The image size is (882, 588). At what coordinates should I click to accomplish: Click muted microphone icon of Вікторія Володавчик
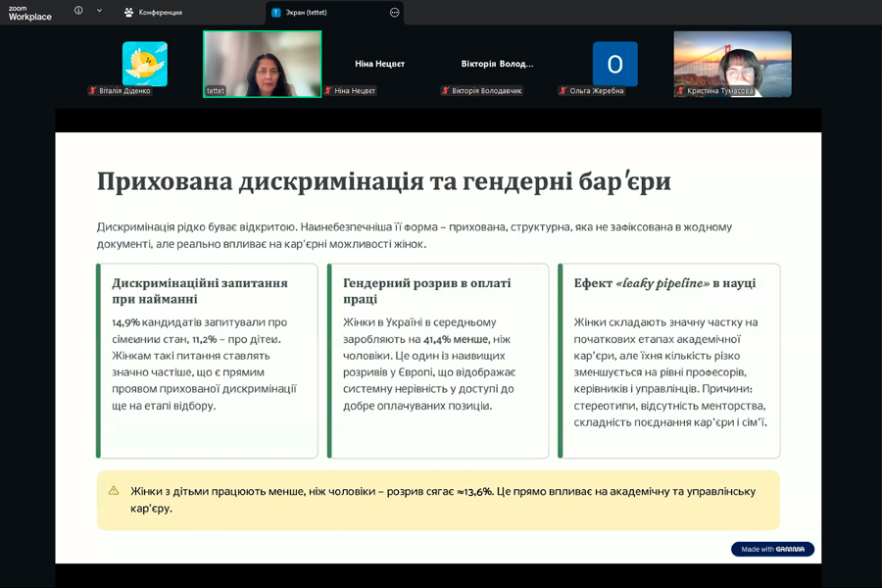click(446, 90)
